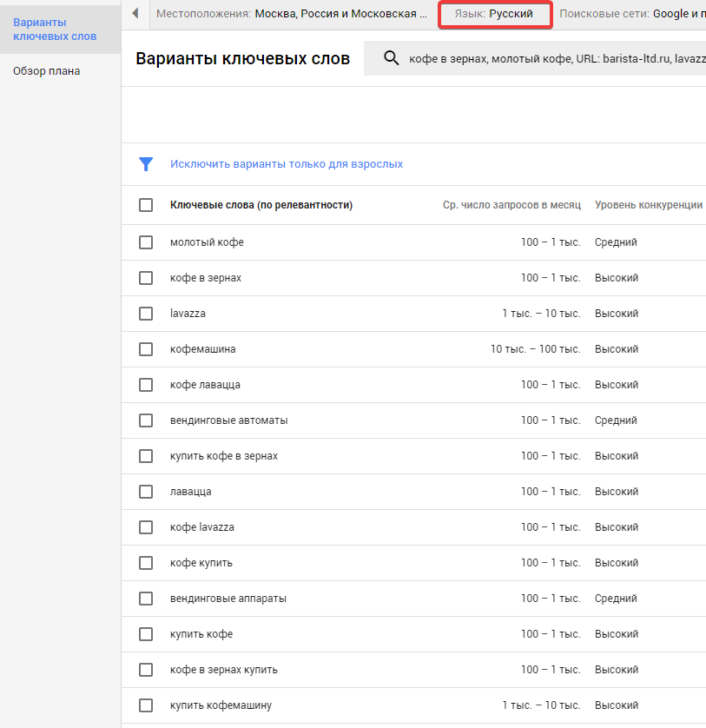The width and height of the screenshot is (706, 728).
Task: Click the search magnifier icon
Action: coord(391,58)
